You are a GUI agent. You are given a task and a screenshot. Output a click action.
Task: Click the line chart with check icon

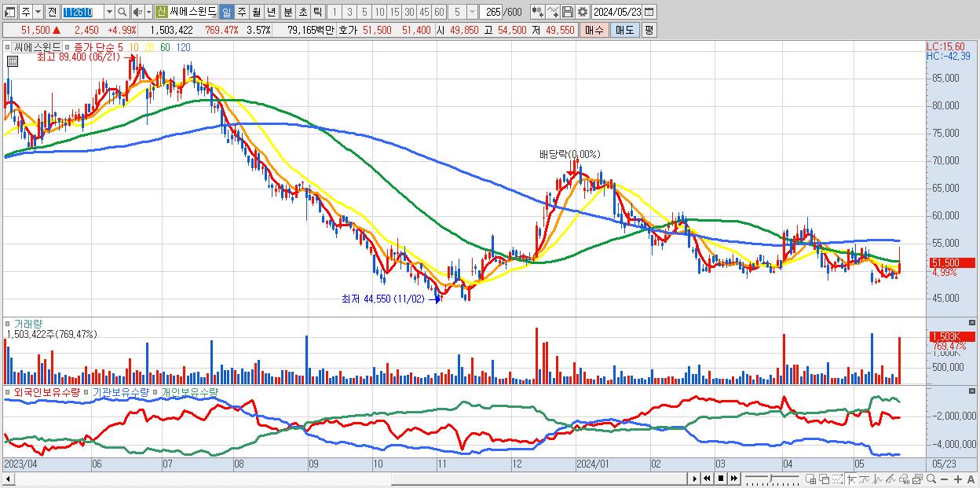(x=553, y=12)
